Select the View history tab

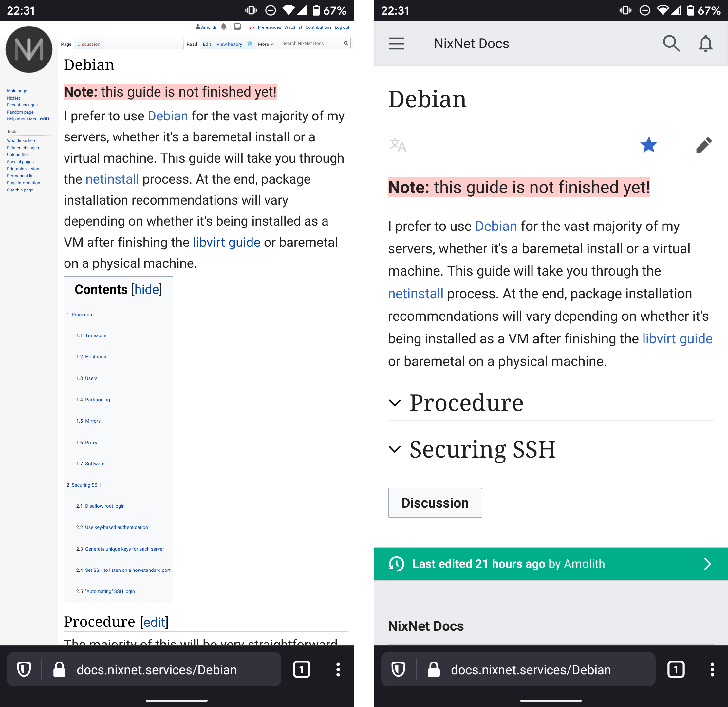229,44
